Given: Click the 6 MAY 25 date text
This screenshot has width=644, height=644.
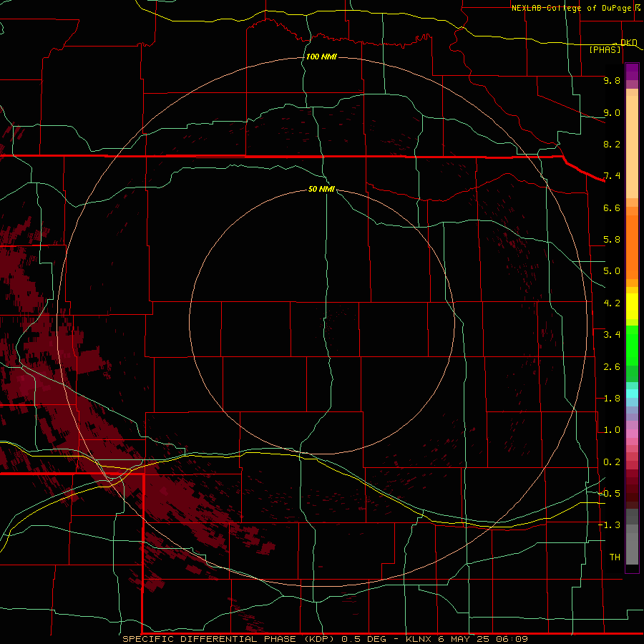Looking at the screenshot, I should [x=464, y=639].
